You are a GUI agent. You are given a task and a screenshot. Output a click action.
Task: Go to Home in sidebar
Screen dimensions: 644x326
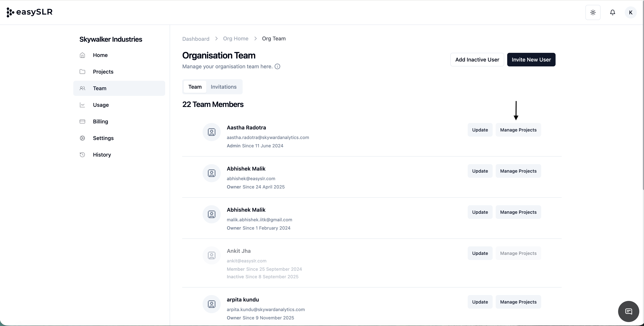click(100, 55)
